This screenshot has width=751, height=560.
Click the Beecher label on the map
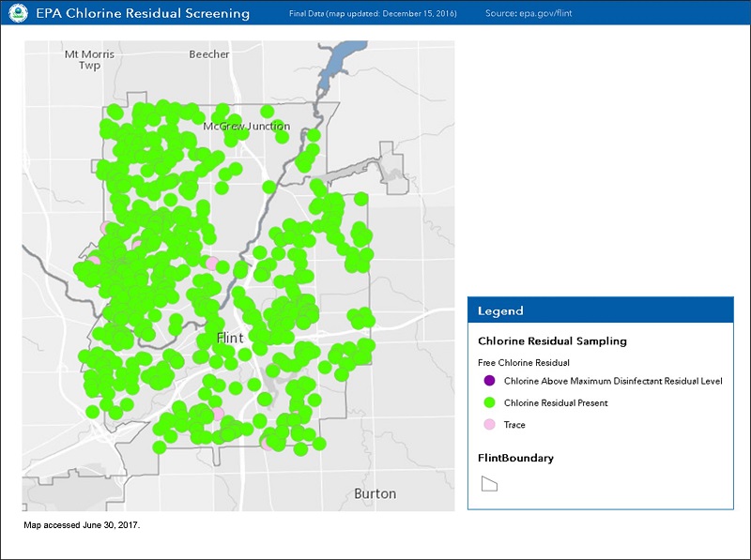208,54
